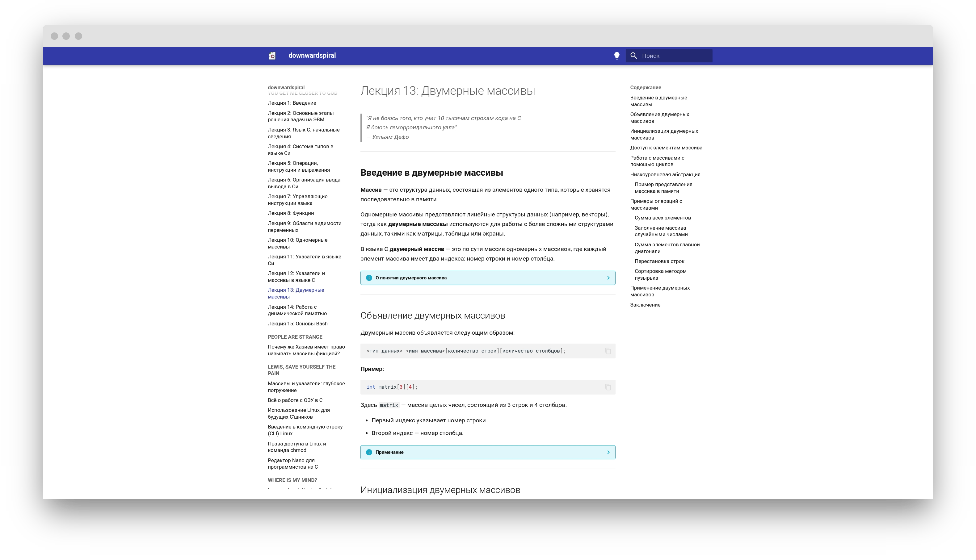Copy the int matrix[3][4] code snippet

(x=608, y=387)
